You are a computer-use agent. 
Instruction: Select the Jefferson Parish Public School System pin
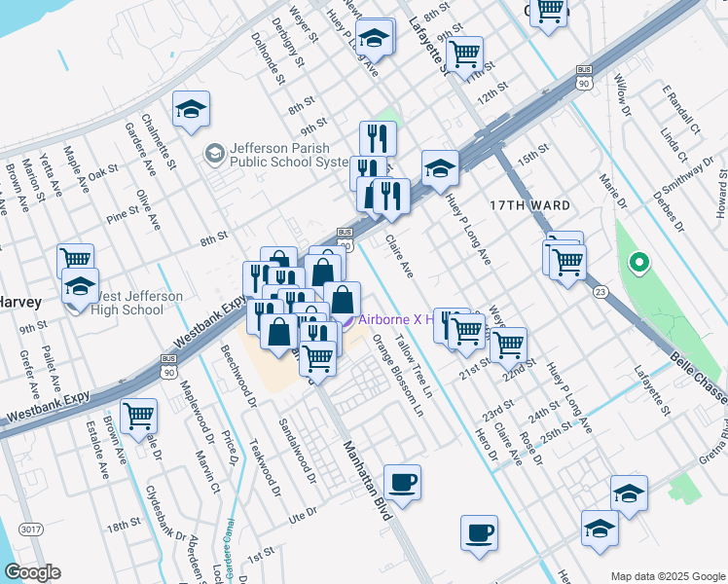click(x=214, y=154)
